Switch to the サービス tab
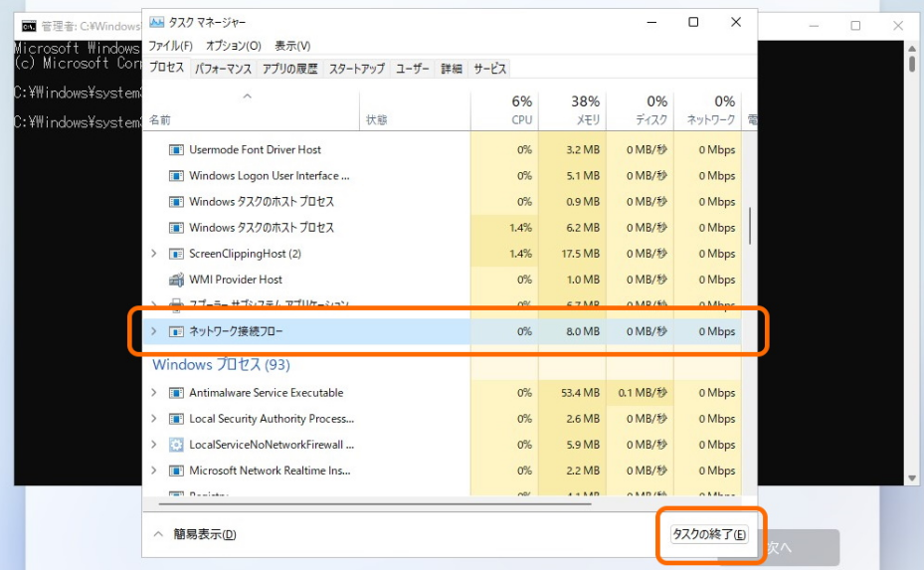This screenshot has height=570, width=924. [489, 69]
